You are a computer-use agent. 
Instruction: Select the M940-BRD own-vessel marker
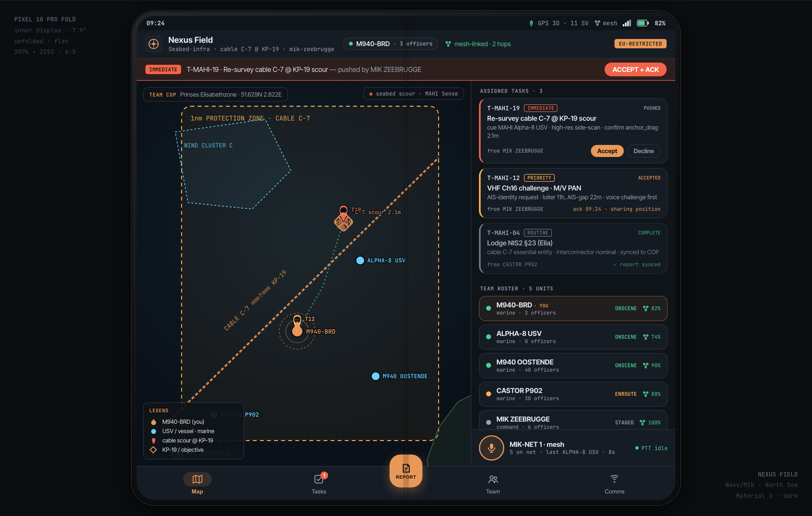[x=297, y=331]
